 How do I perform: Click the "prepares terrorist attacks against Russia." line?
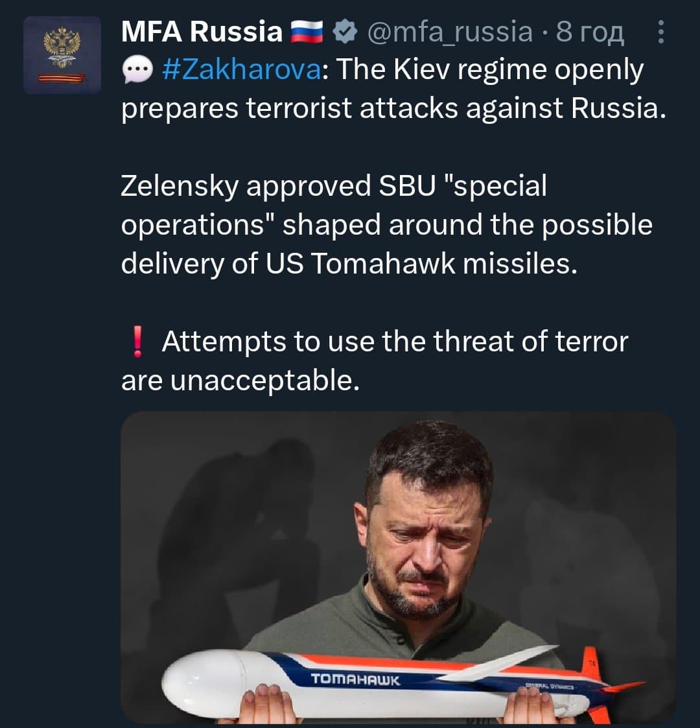pos(393,109)
